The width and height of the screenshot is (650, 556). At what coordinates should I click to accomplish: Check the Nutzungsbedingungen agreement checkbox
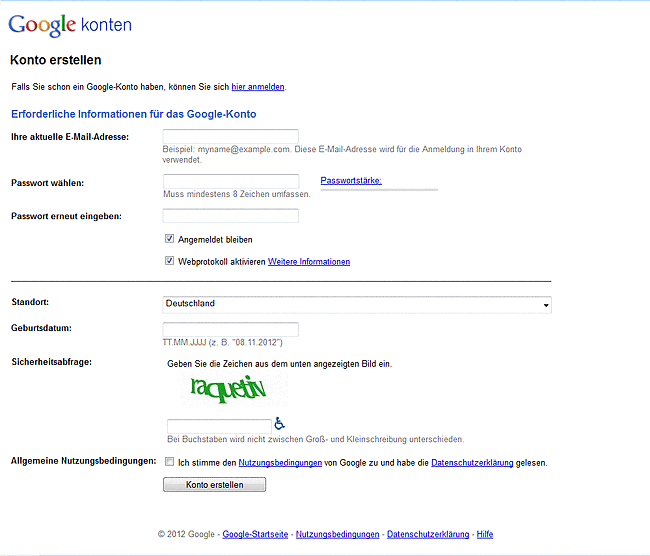(170, 463)
